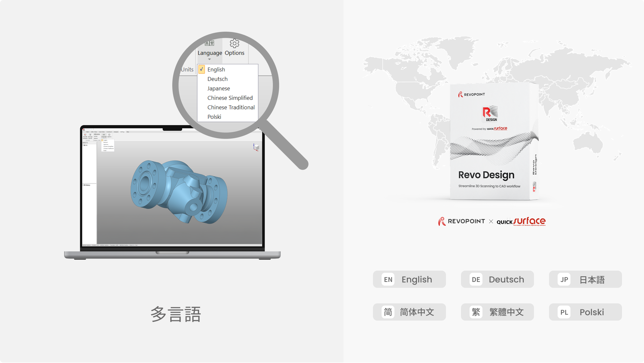Click the magnified Options gear icon
Image resolution: width=644 pixels, height=363 pixels.
pos(235,43)
